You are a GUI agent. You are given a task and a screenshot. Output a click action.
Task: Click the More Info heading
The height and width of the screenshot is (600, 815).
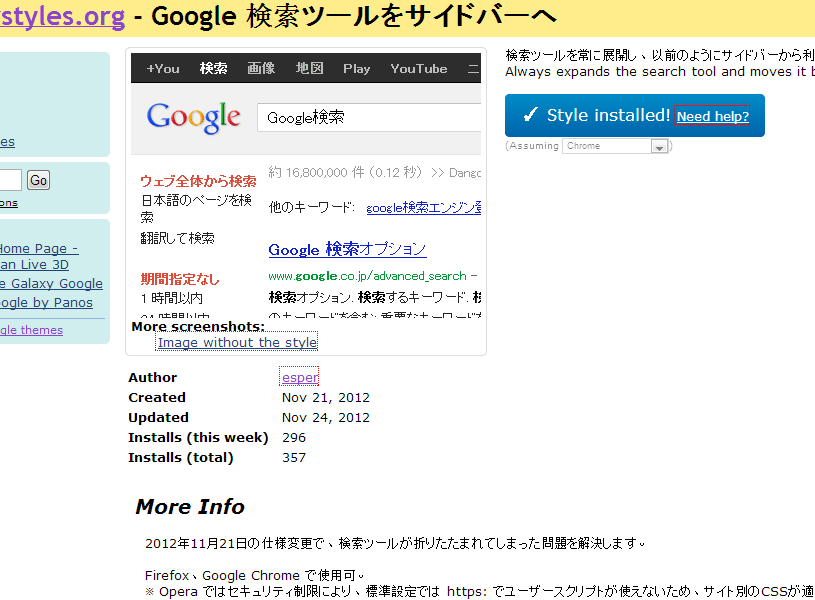(x=190, y=506)
